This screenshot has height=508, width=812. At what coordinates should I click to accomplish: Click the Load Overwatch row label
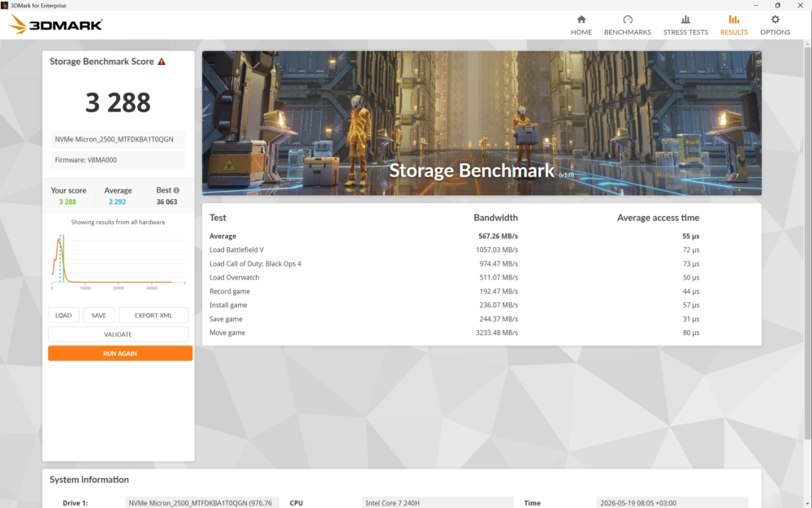pyautogui.click(x=234, y=277)
